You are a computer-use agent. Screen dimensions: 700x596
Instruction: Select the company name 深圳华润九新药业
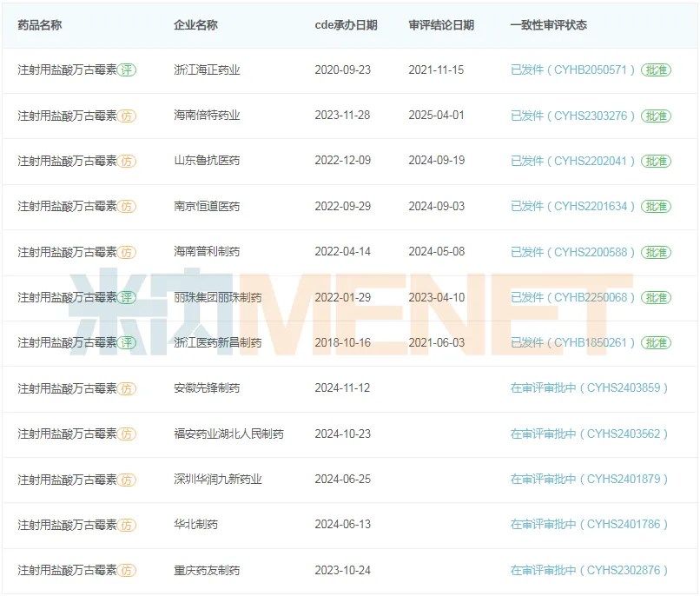(x=218, y=480)
